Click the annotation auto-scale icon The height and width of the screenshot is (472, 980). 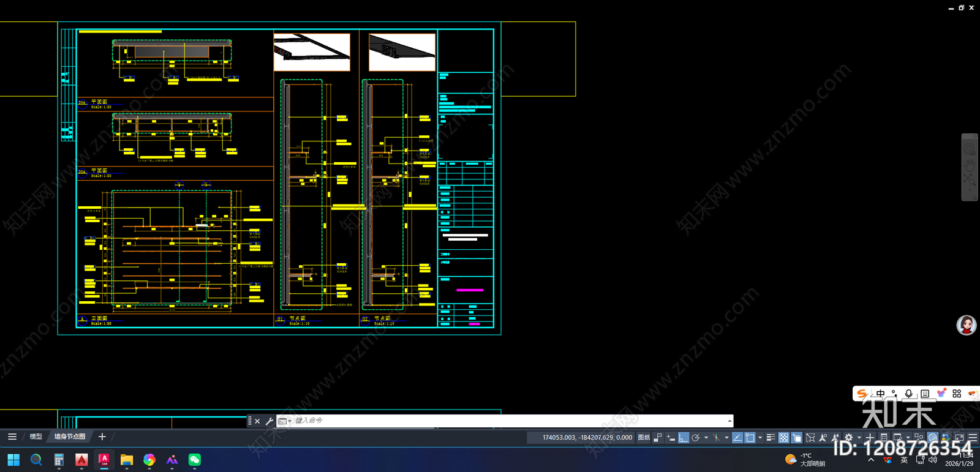pos(835,437)
